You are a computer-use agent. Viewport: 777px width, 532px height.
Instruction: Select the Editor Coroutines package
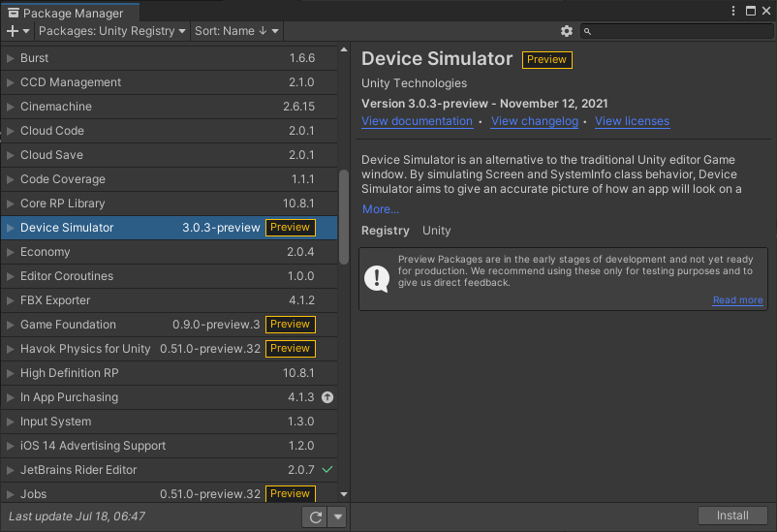(x=169, y=276)
